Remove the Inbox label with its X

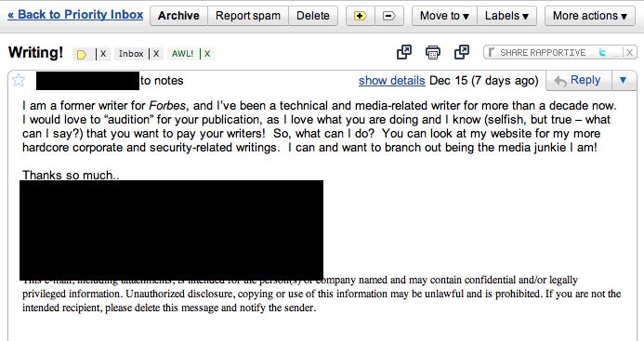156,54
